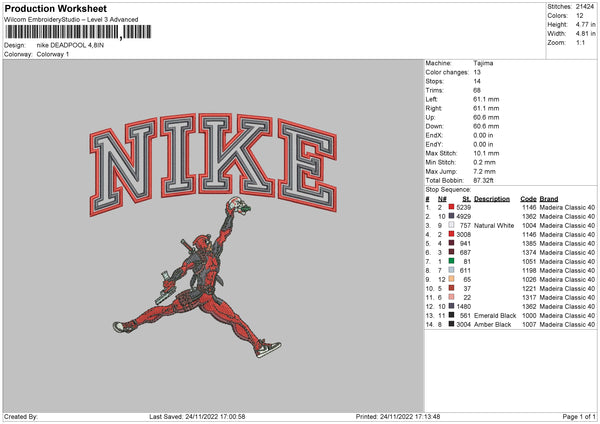Click the Created By label in the footer
The image size is (600, 424).
[21, 416]
